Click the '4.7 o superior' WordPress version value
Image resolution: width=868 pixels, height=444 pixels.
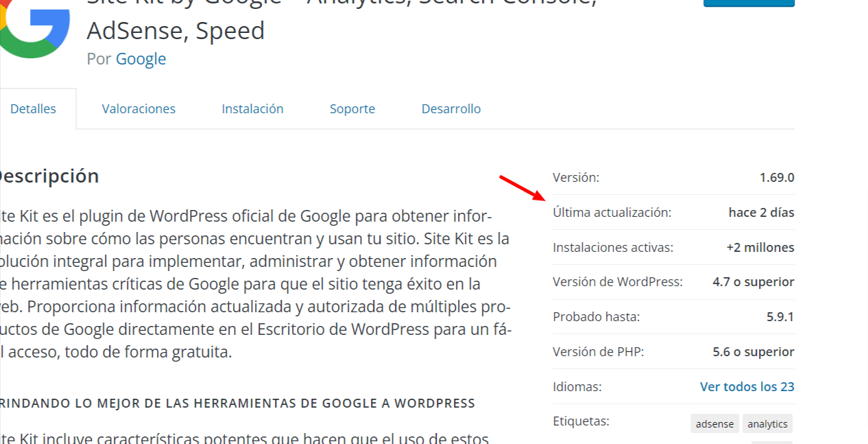coord(754,281)
